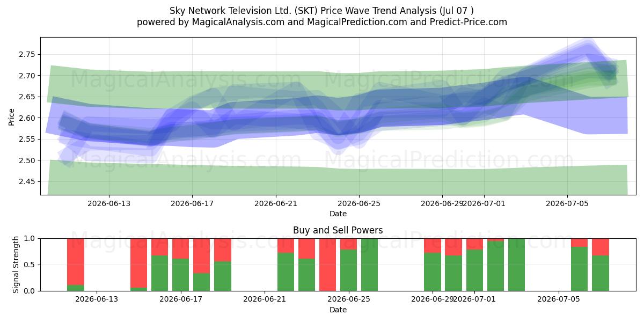
Task: Click the 'Signal Strength' y-axis label
Action: point(16,265)
